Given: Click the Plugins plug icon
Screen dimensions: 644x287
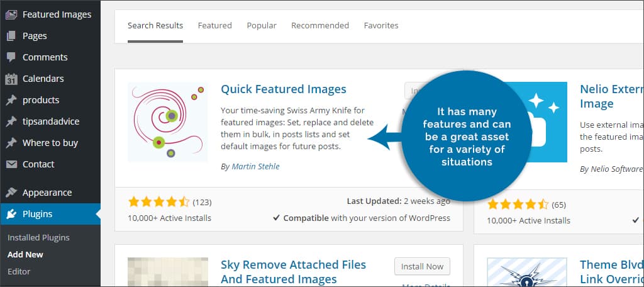Looking at the screenshot, I should [11, 214].
